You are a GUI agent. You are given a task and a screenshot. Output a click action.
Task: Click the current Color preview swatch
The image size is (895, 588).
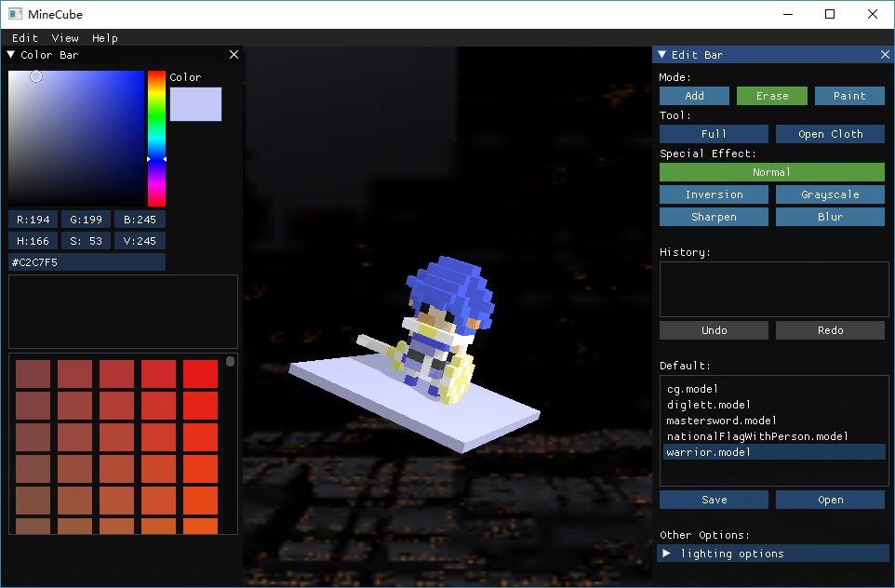coord(195,104)
